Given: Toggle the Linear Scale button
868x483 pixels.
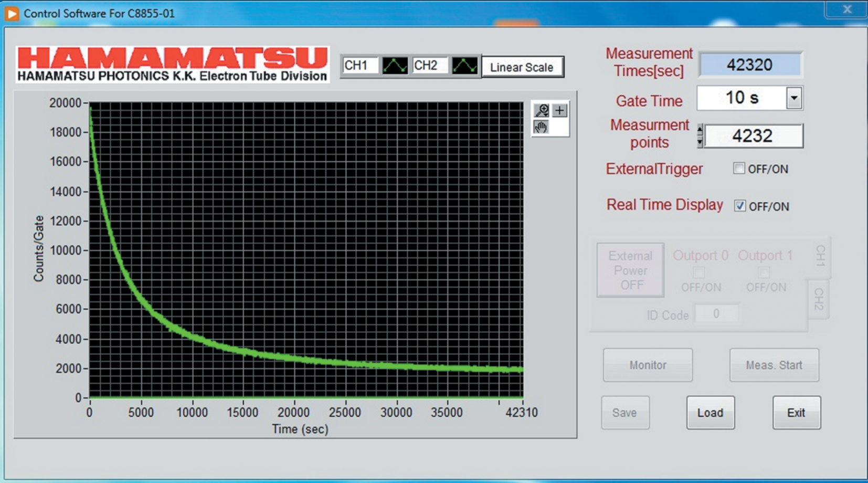Looking at the screenshot, I should point(522,67).
